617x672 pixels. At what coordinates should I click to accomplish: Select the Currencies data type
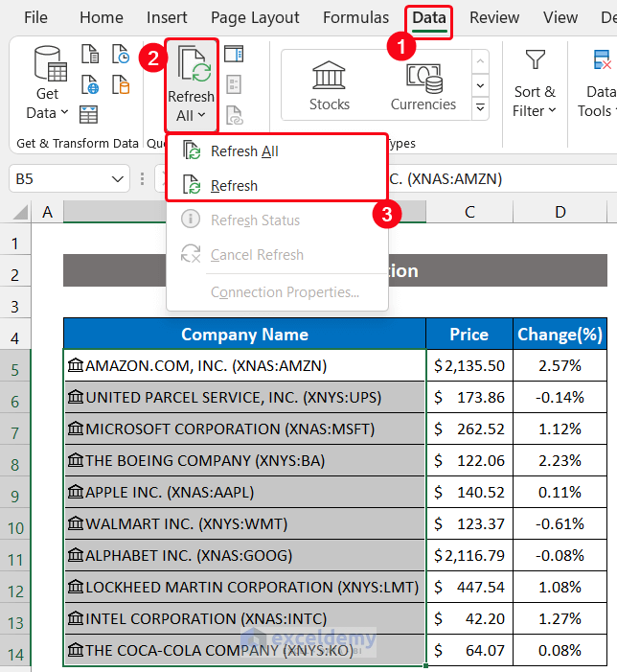(423, 85)
